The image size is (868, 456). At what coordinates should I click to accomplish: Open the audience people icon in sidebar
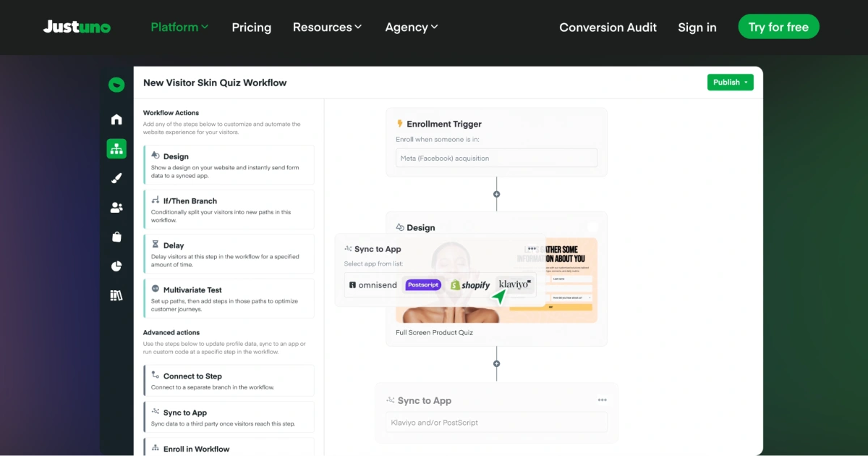tap(116, 208)
